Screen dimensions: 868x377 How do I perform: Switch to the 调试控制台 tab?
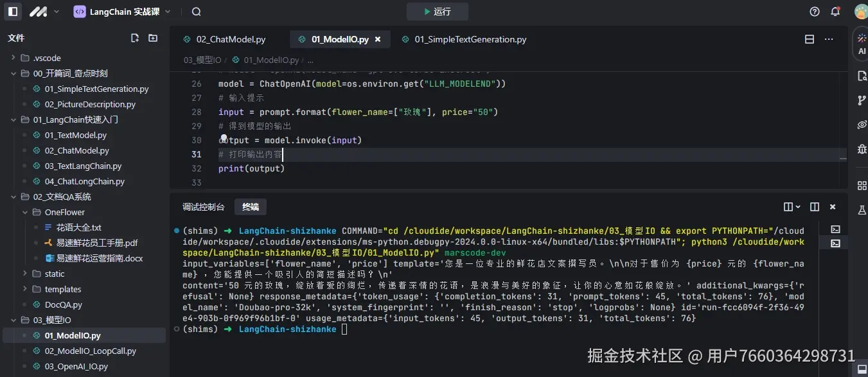pyautogui.click(x=203, y=206)
